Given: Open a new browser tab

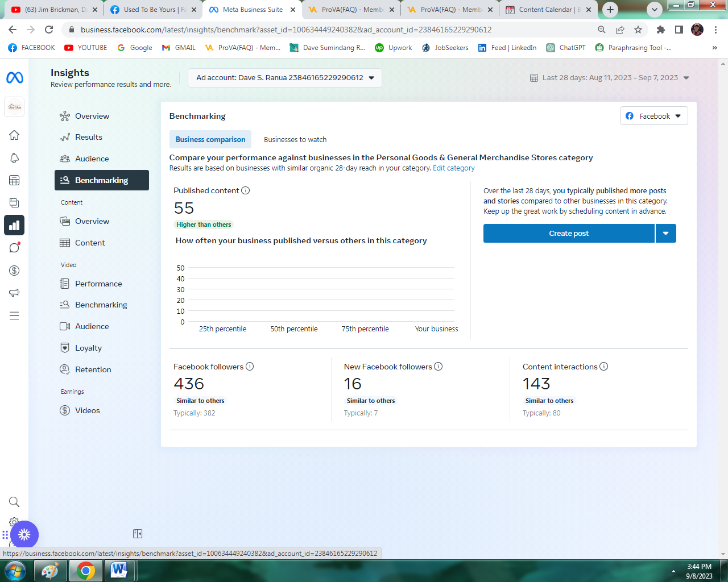Looking at the screenshot, I should point(610,10).
